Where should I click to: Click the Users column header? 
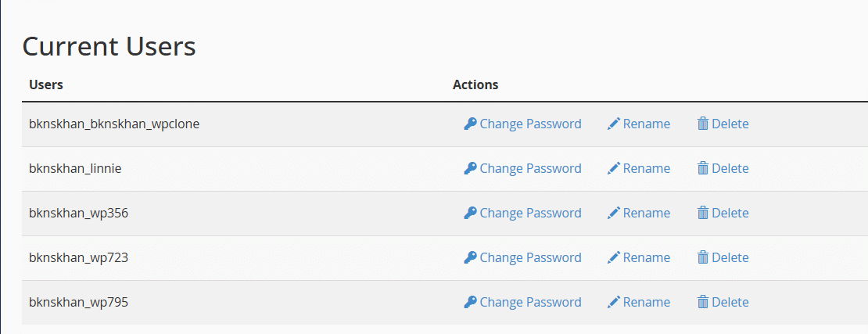click(x=46, y=84)
